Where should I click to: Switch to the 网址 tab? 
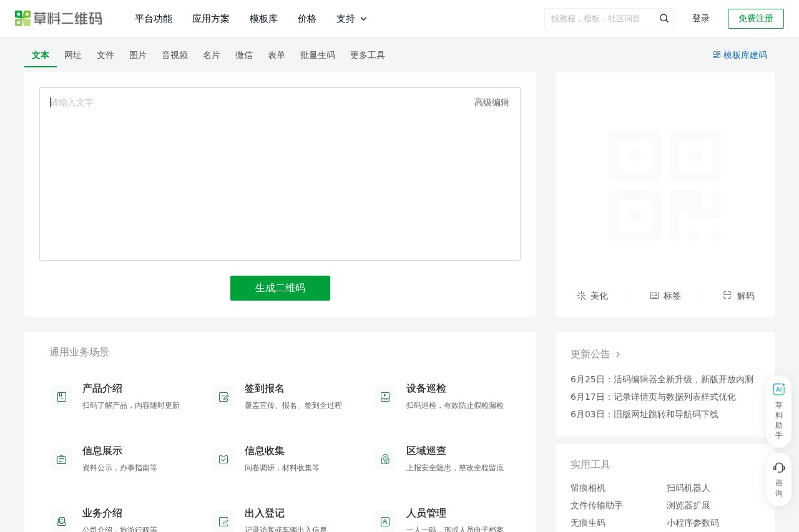point(73,55)
